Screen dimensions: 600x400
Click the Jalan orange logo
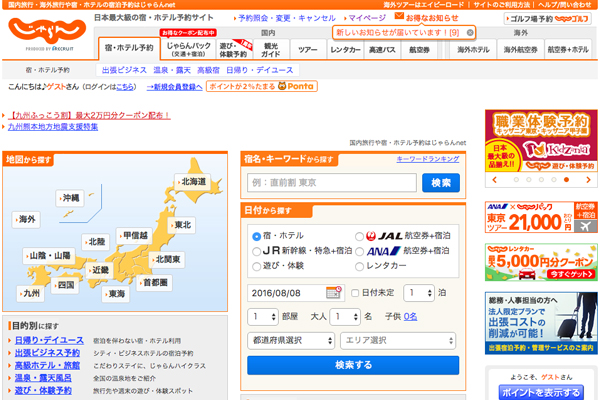(47, 31)
